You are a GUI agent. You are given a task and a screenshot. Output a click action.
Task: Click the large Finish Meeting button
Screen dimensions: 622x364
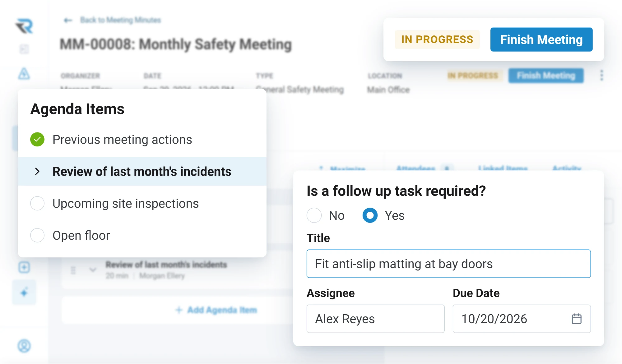[541, 39]
